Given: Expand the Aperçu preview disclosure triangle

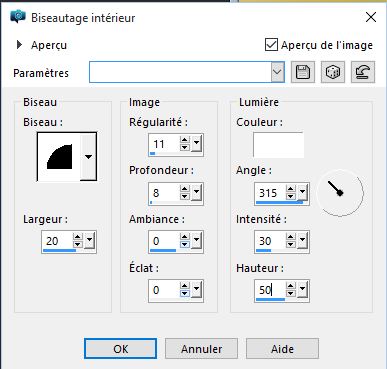Looking at the screenshot, I should coord(19,44).
